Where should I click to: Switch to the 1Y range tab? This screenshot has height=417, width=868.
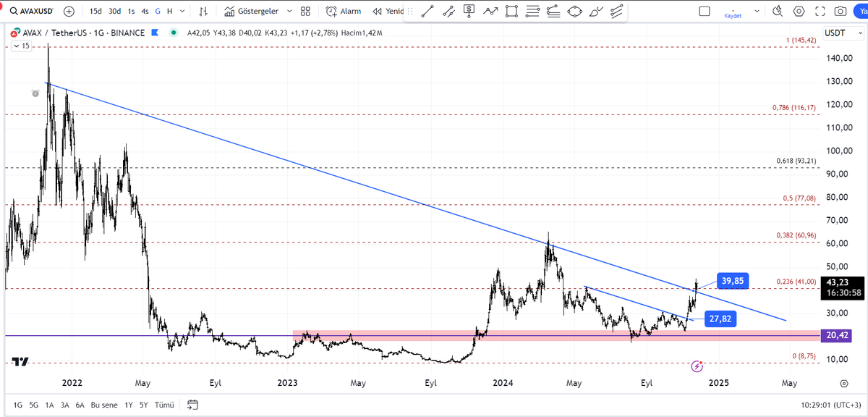(x=128, y=405)
